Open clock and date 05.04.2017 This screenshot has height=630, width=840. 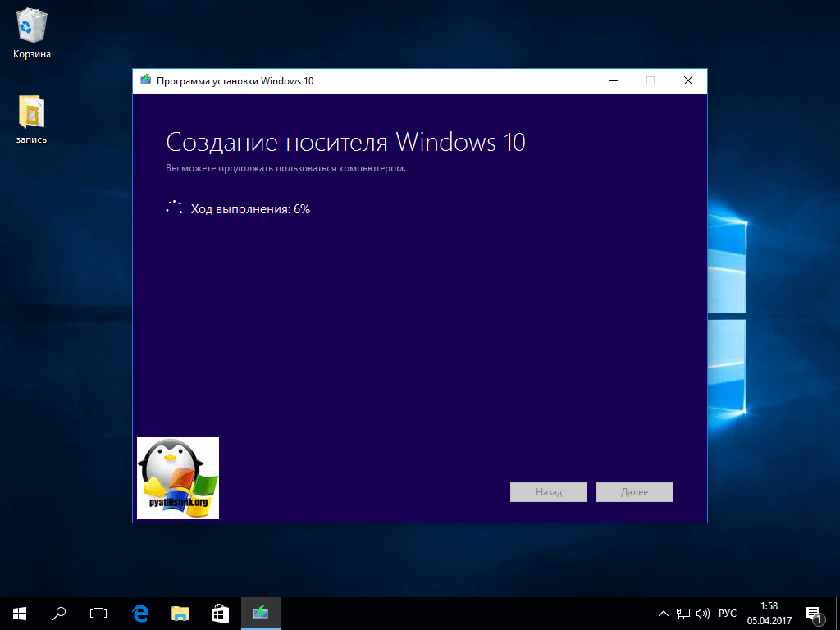pos(769,614)
